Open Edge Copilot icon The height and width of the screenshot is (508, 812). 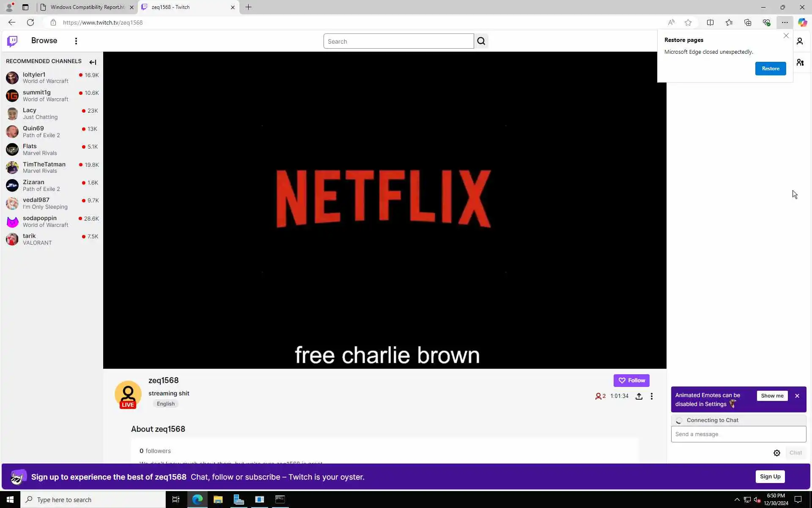(x=802, y=22)
